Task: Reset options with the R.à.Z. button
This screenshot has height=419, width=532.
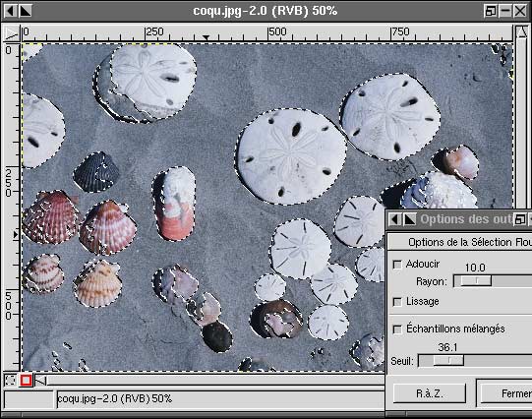Action: click(x=429, y=393)
